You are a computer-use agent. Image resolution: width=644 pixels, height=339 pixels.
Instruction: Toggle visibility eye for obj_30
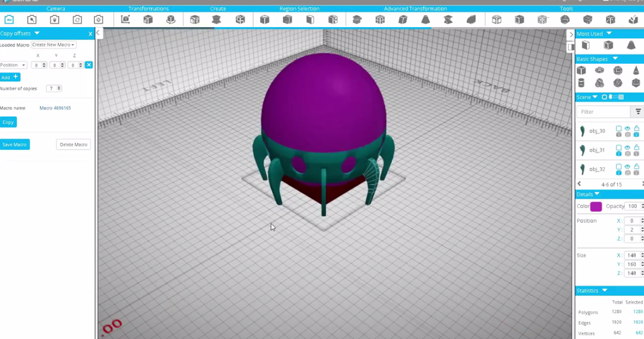[x=627, y=129]
